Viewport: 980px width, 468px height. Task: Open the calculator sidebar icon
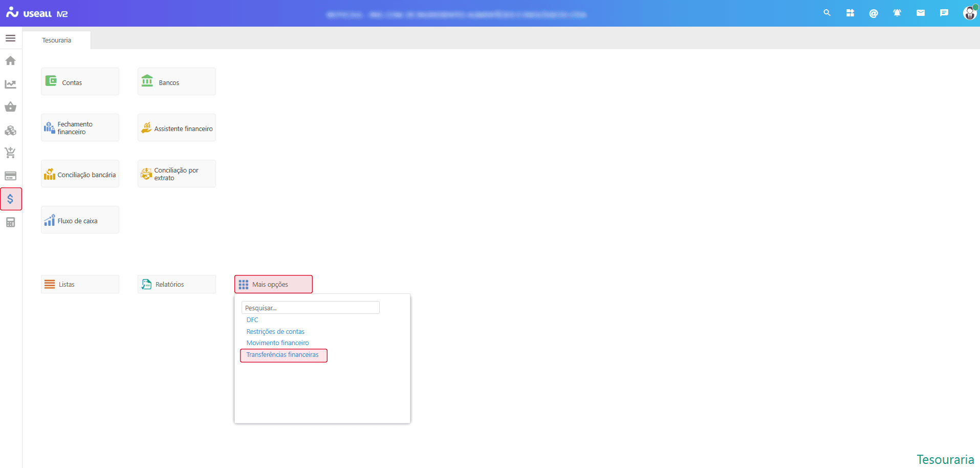(x=10, y=222)
